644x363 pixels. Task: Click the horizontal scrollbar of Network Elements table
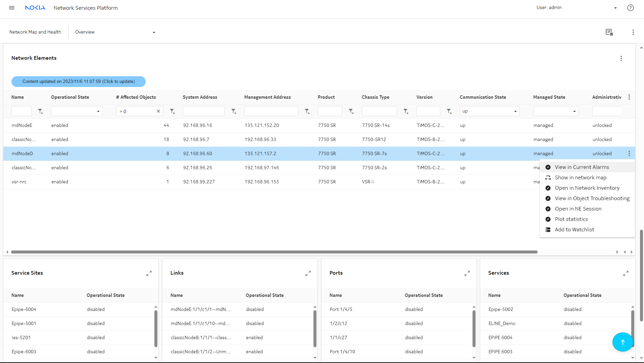tap(274, 252)
